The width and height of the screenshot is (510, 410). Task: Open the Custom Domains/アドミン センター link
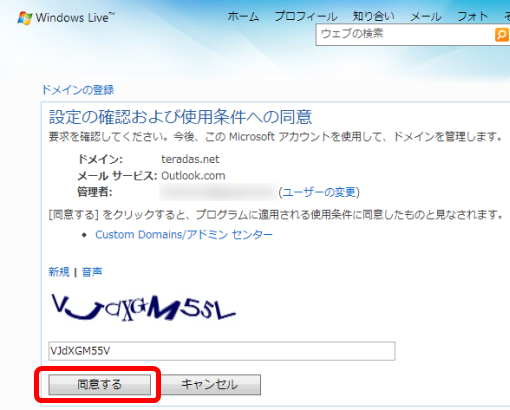[184, 235]
